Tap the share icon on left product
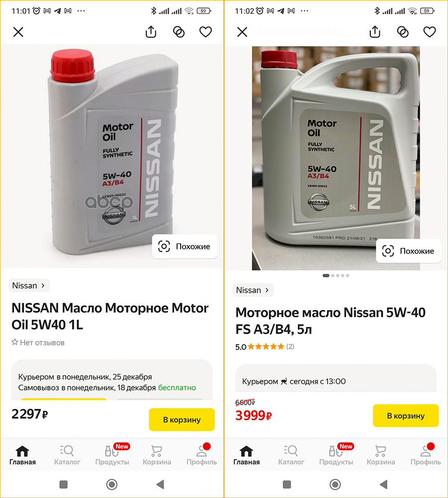 coord(151,32)
